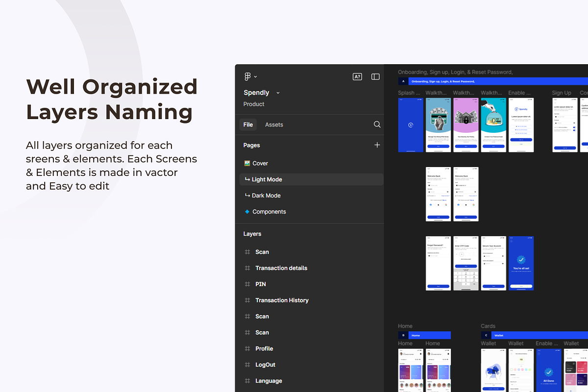Click the missing fonts A? icon
Viewport: 588px width, 392px height.
click(357, 76)
